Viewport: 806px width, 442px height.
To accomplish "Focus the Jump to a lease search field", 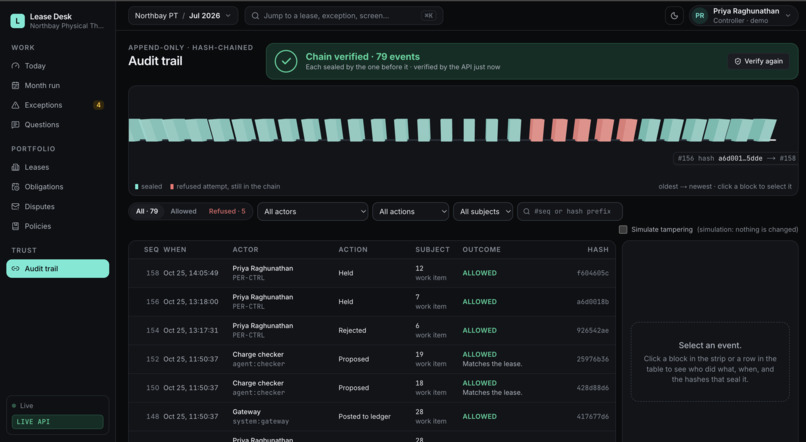I will 344,15.
